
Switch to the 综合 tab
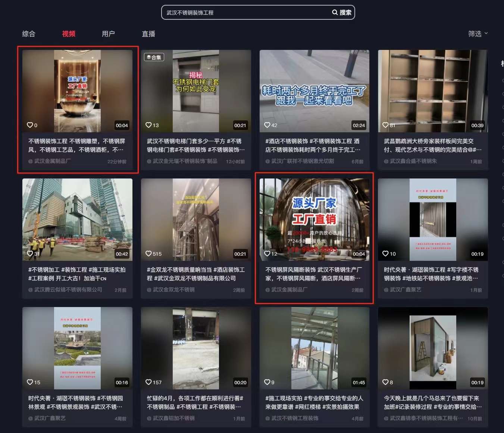(29, 34)
